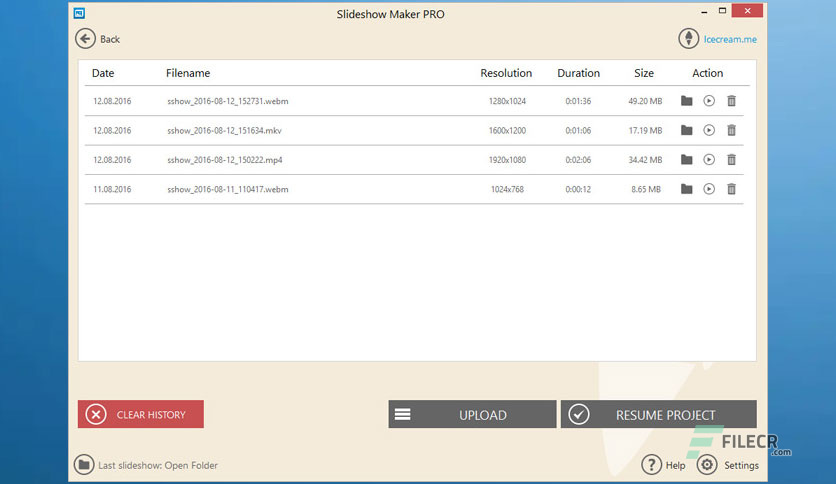Screen dimensions: 836x484
Task: Open the Icecream.me link
Action: [x=730, y=39]
